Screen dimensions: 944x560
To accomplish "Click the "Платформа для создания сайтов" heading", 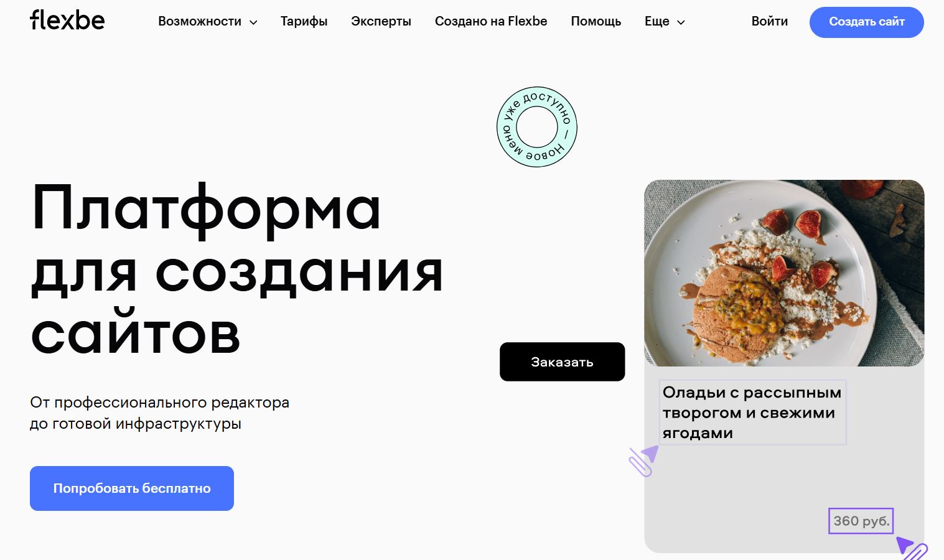I will (x=237, y=269).
